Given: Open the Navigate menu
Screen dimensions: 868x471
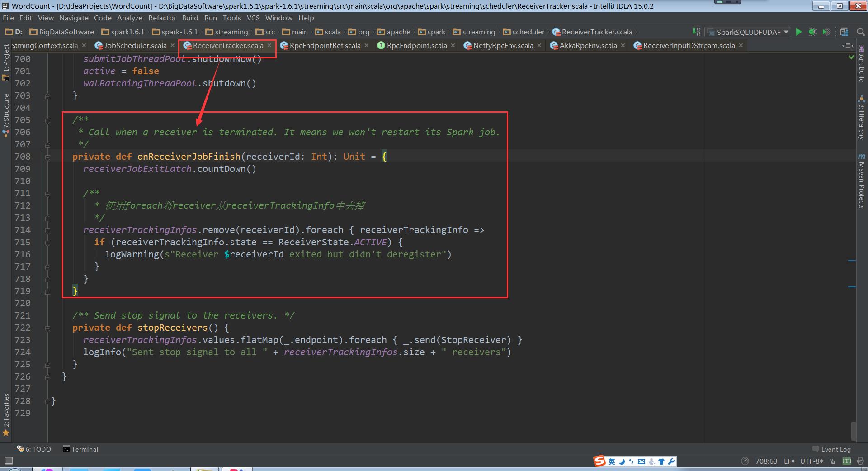Looking at the screenshot, I should [x=74, y=18].
